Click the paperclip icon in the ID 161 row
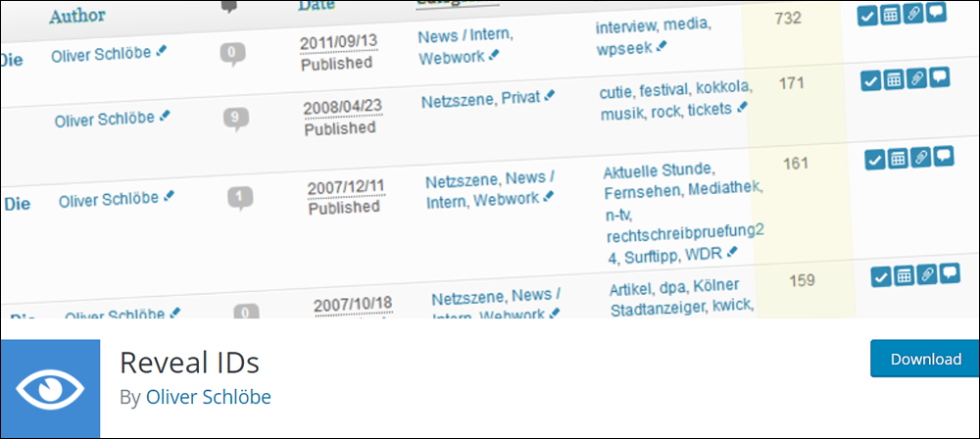This screenshot has width=980, height=439. point(922,158)
